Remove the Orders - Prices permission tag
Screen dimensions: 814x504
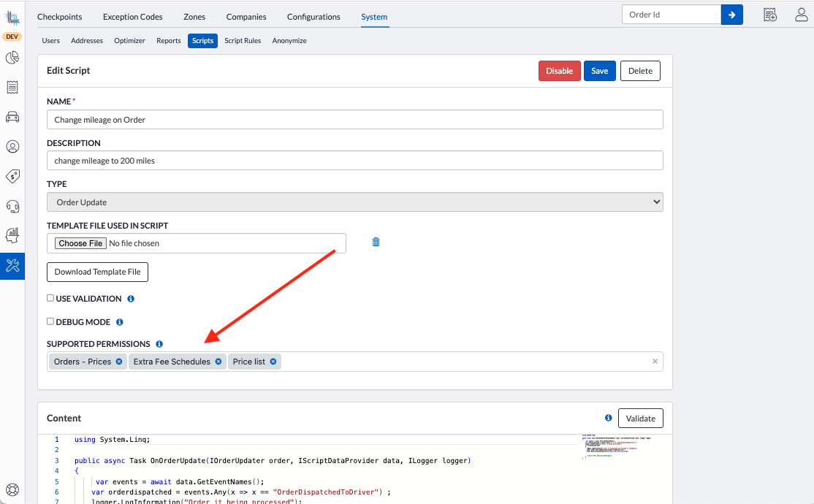119,362
